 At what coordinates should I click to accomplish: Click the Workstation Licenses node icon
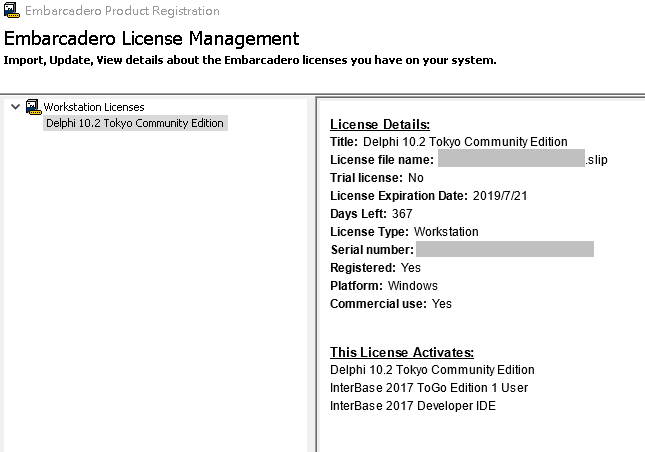33,107
